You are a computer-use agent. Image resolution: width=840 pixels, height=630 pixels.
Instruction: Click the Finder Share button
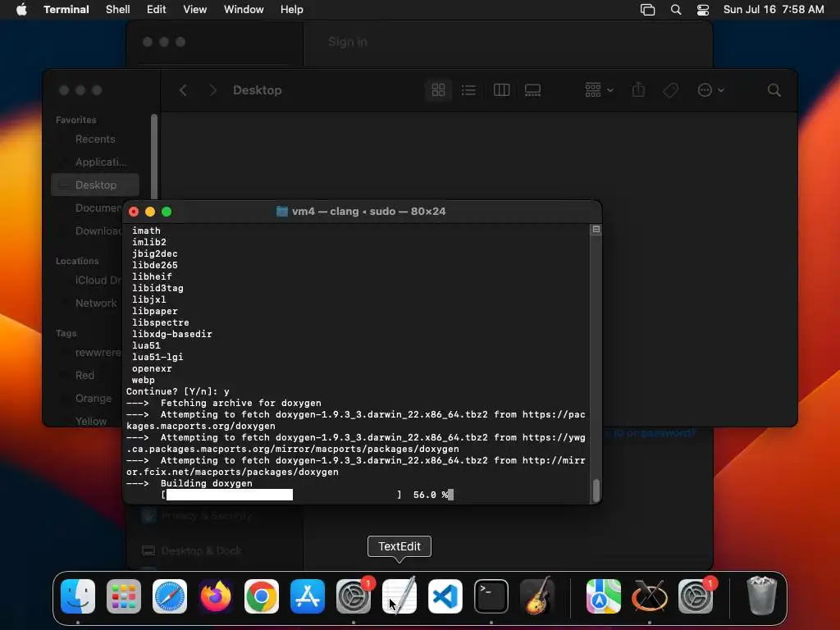click(x=638, y=90)
